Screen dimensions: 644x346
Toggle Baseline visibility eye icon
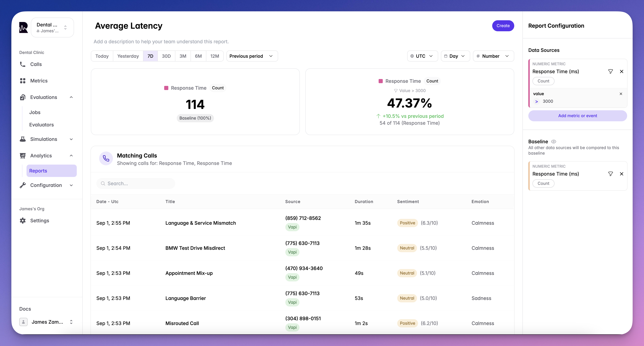(x=553, y=142)
